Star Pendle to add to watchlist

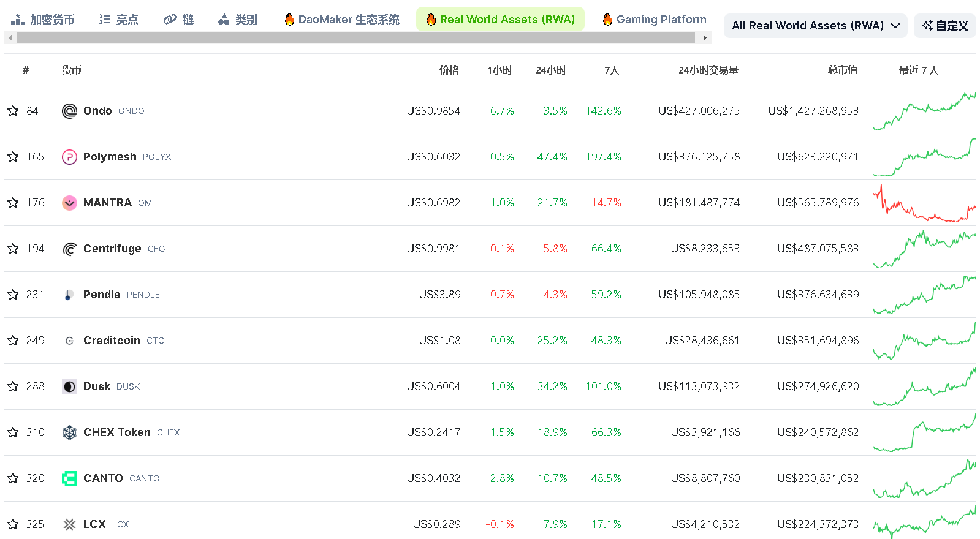[13, 295]
